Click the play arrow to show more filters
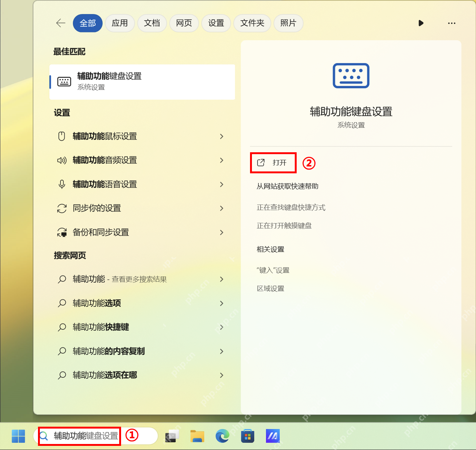This screenshot has width=476, height=450. click(421, 23)
